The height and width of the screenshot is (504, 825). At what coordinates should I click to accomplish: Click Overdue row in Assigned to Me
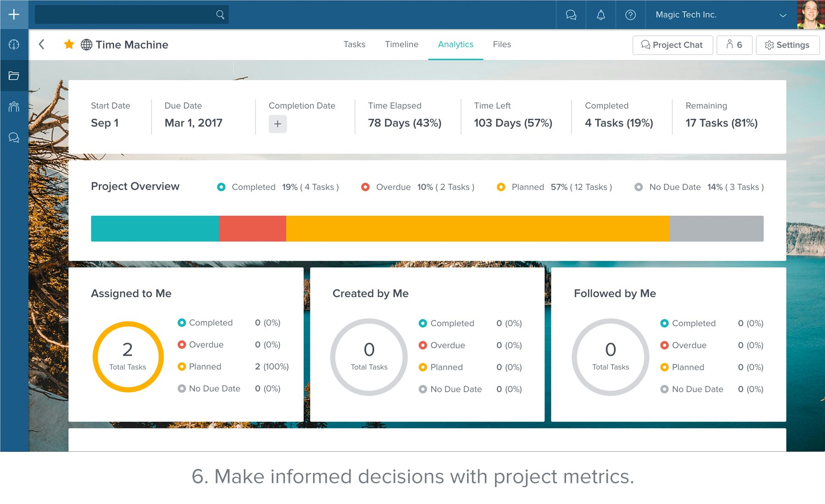coord(229,345)
